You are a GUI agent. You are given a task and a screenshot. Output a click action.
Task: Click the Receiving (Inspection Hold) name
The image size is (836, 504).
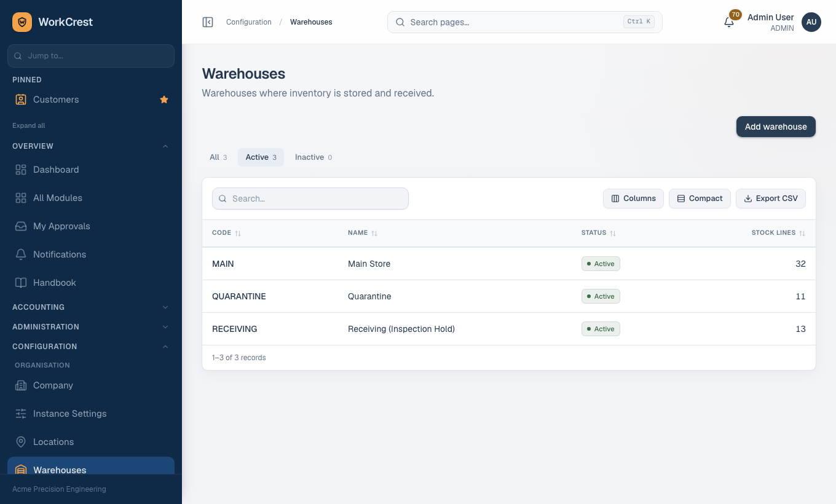coord(401,329)
